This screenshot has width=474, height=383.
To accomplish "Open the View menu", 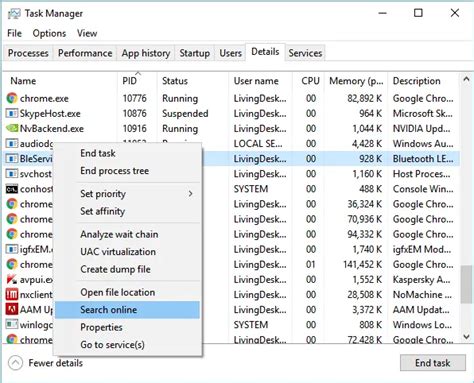I will pos(87,33).
